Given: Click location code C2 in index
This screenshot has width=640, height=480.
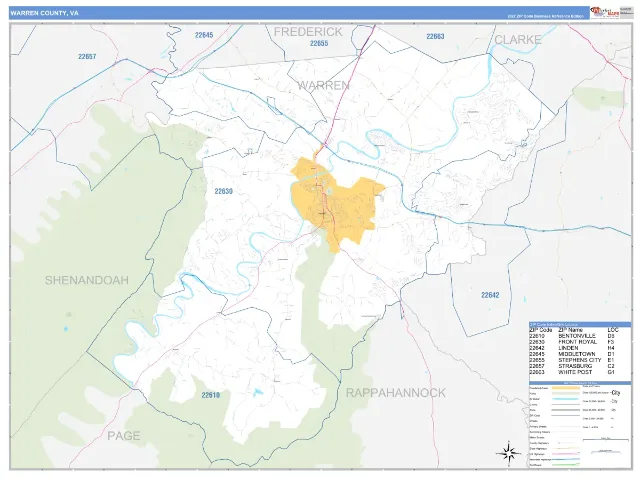Looking at the screenshot, I should [x=611, y=366].
